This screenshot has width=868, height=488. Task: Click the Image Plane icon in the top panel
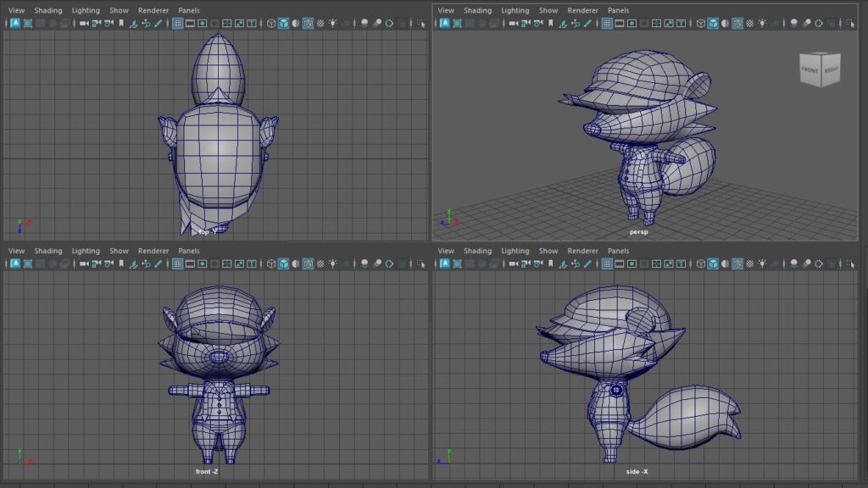click(133, 23)
